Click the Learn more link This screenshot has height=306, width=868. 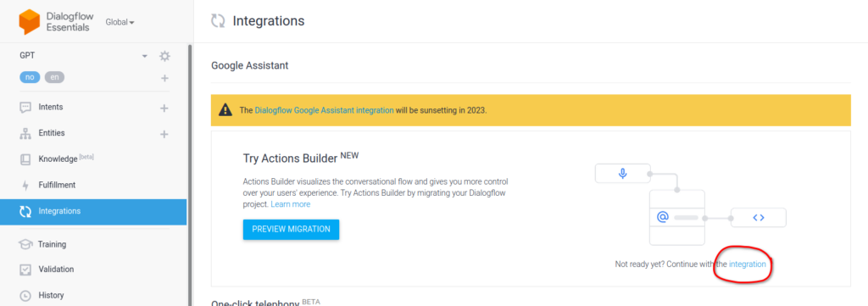[291, 204]
